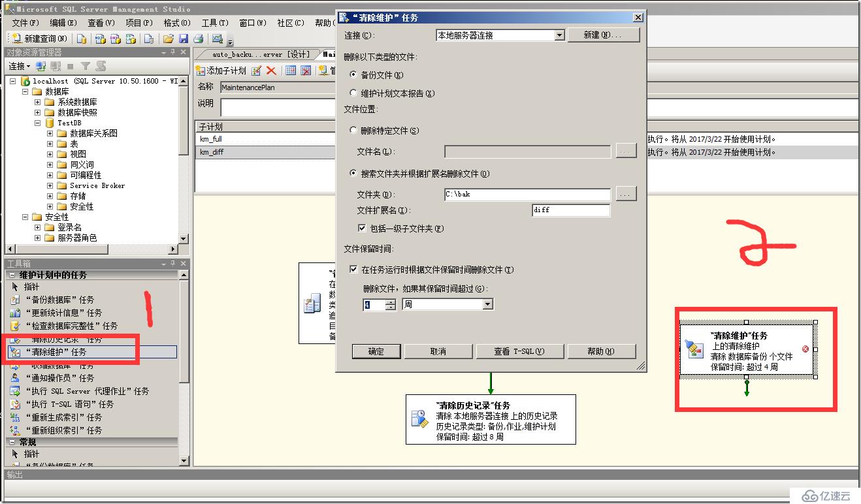
Task: Click the Open File folder toolbar icon
Action: [x=169, y=39]
